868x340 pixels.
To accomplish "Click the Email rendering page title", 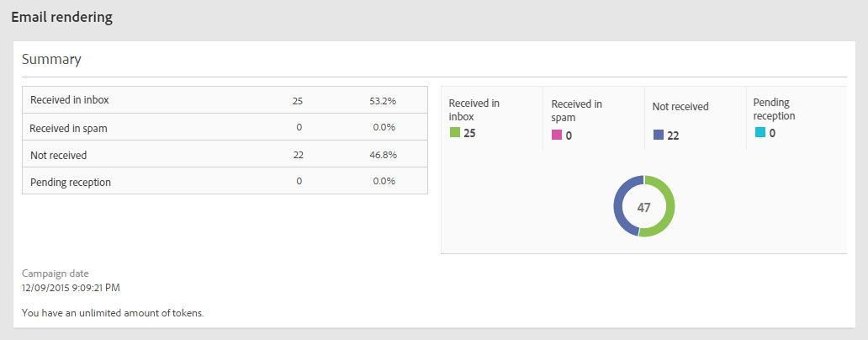I will tap(61, 17).
